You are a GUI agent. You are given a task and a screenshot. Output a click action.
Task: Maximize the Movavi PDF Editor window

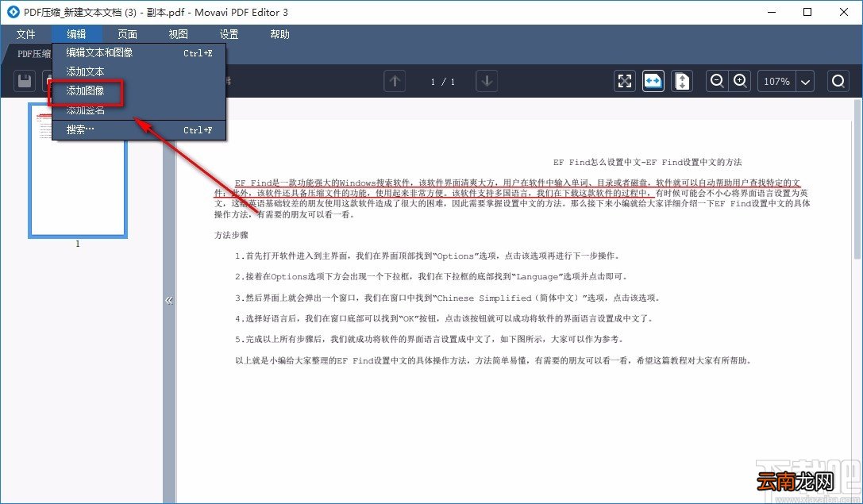(807, 12)
